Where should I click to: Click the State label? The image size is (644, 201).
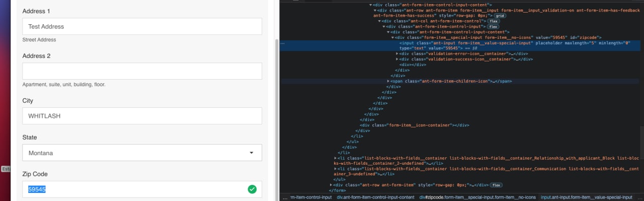[30, 138]
